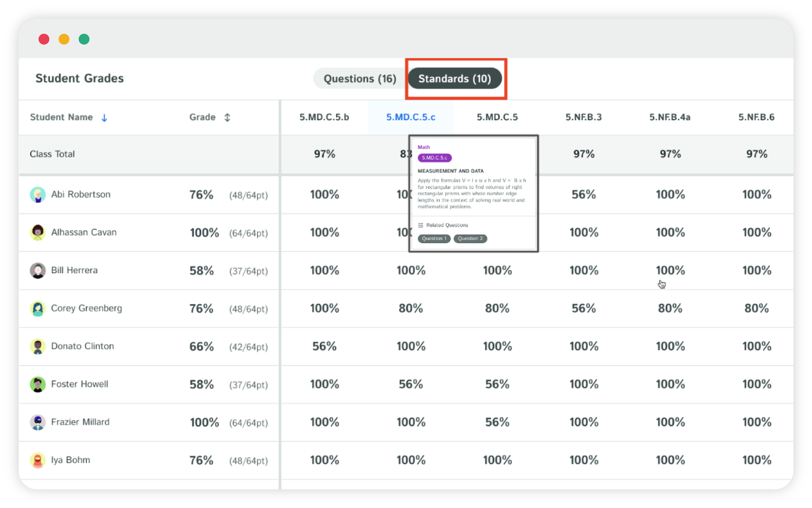The image size is (812, 508).
Task: Open the Question 1 related tag
Action: pos(434,238)
